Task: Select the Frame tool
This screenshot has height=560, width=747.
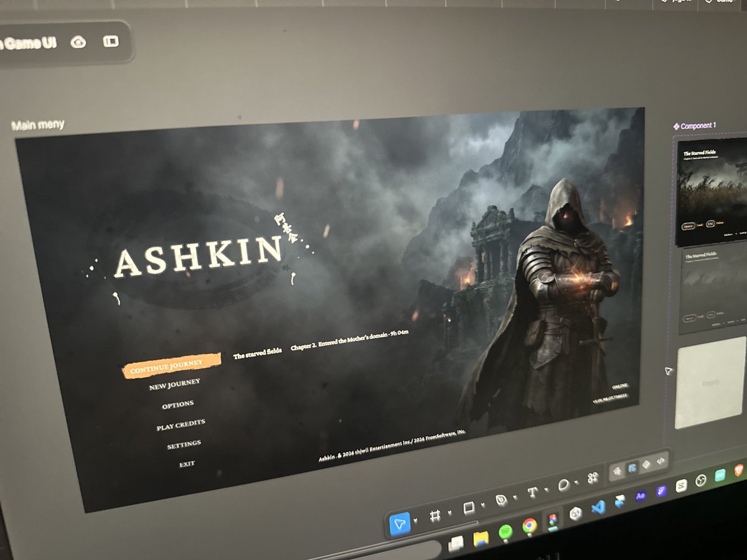Action: click(436, 516)
